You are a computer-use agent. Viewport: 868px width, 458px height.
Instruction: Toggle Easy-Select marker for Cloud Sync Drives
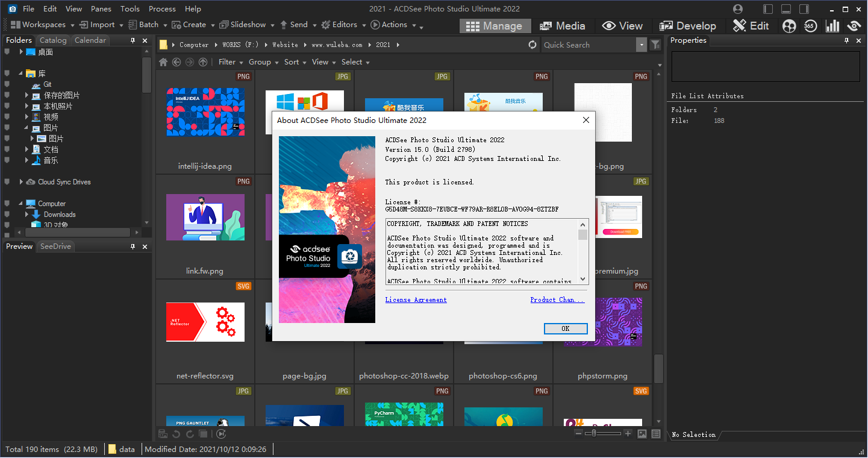point(7,182)
